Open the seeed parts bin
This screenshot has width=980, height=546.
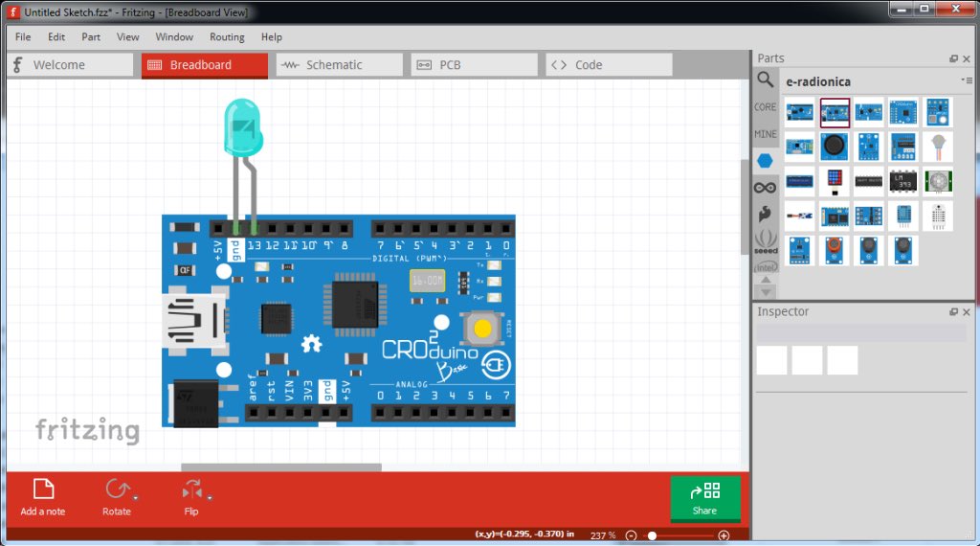click(x=766, y=241)
